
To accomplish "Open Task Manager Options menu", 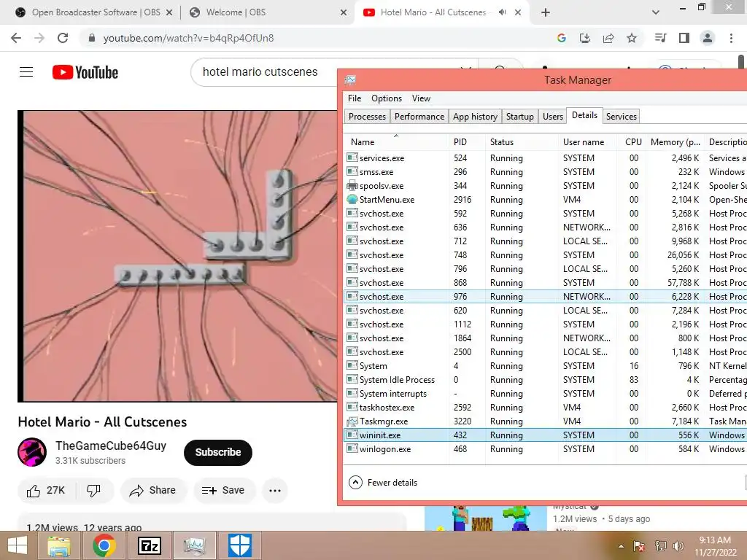I will (x=387, y=98).
